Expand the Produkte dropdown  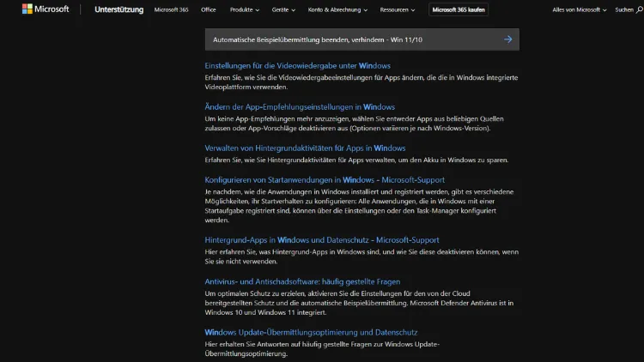click(245, 9)
